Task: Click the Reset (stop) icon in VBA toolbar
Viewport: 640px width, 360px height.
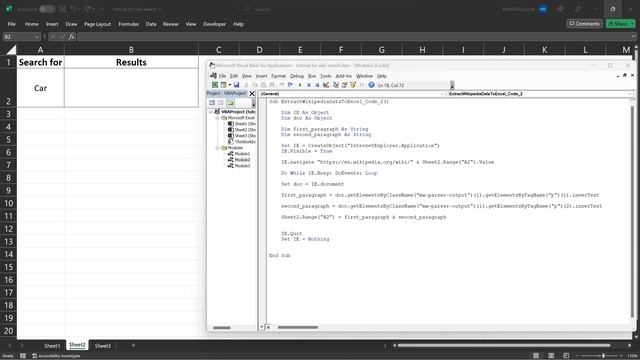Action: pyautogui.click(x=317, y=85)
